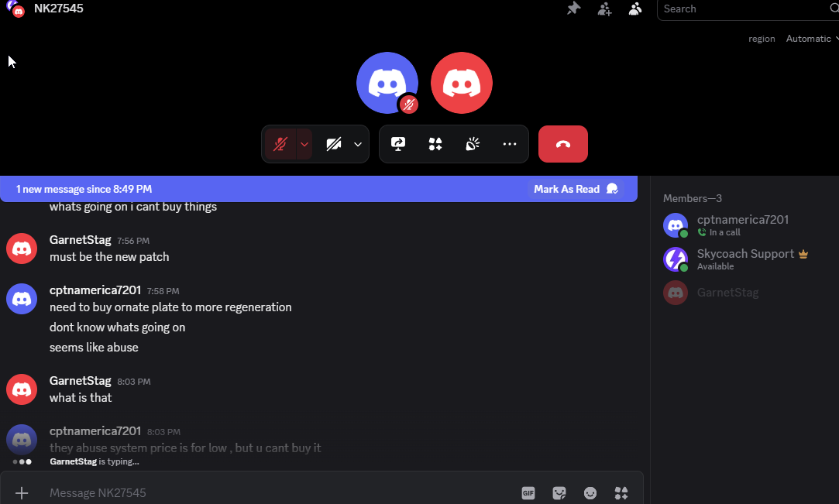Start an activity from the call controls
The height and width of the screenshot is (504, 839).
pos(435,144)
